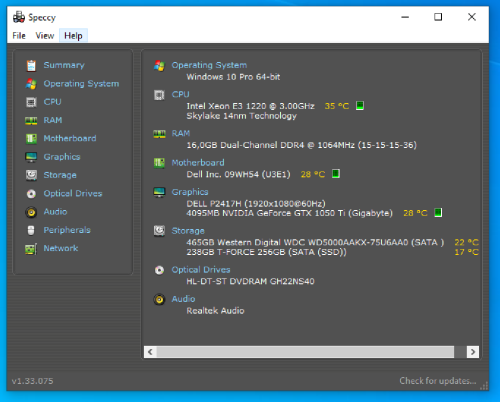500x402 pixels.
Task: Click the green CPU temperature indicator
Action: [x=360, y=106]
